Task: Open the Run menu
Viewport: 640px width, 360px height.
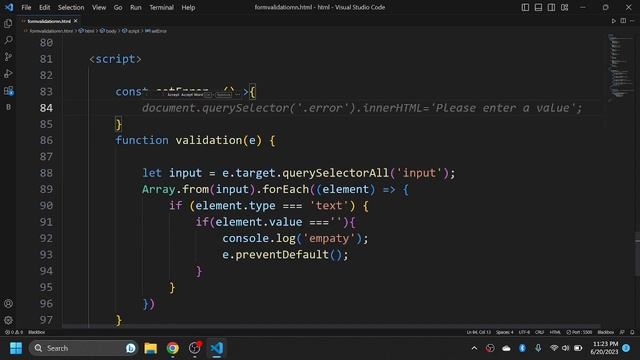Action: click(x=136, y=7)
